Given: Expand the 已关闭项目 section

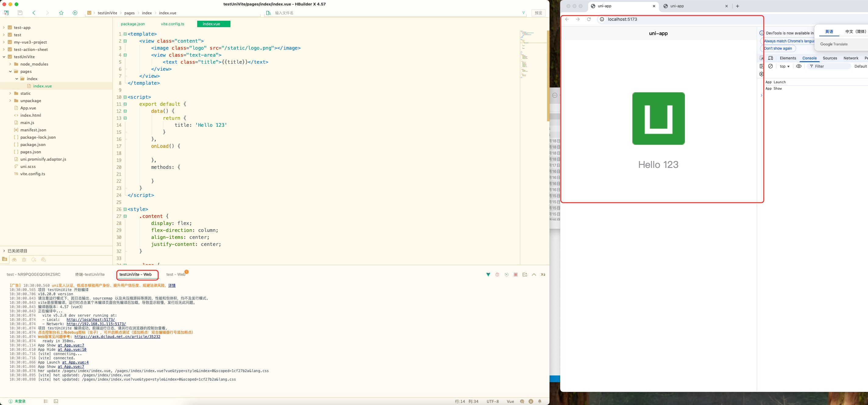Looking at the screenshot, I should tap(4, 251).
